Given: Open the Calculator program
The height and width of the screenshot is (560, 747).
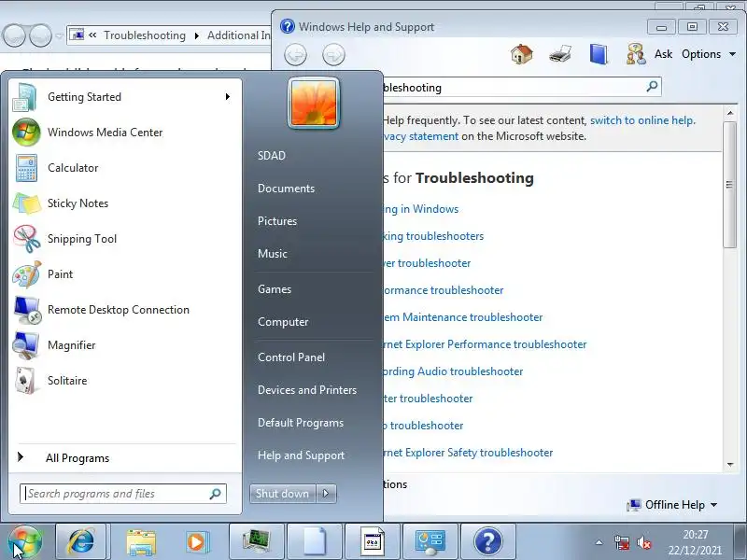Looking at the screenshot, I should point(124,168).
